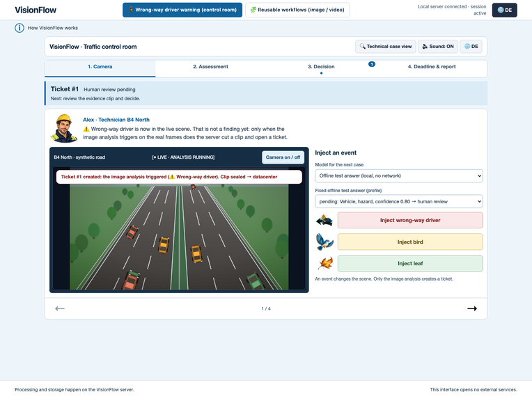Image resolution: width=532 pixels, height=399 pixels.
Task: Click the Local server connected status text
Action: point(452,10)
